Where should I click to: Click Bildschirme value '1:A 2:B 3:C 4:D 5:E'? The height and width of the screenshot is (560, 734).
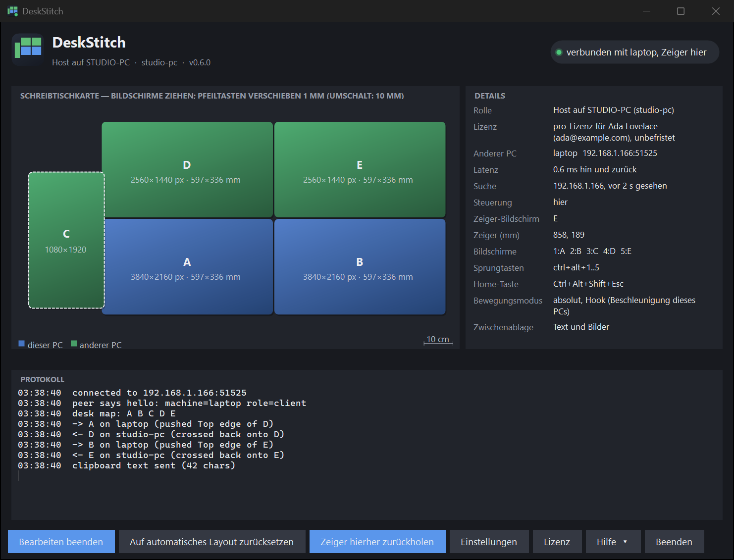[x=592, y=251]
